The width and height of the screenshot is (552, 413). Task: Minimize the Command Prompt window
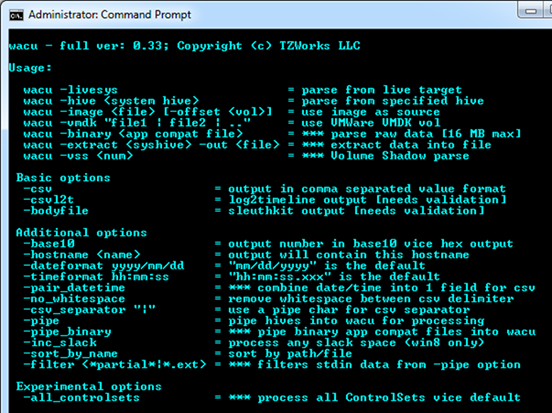coord(531,12)
